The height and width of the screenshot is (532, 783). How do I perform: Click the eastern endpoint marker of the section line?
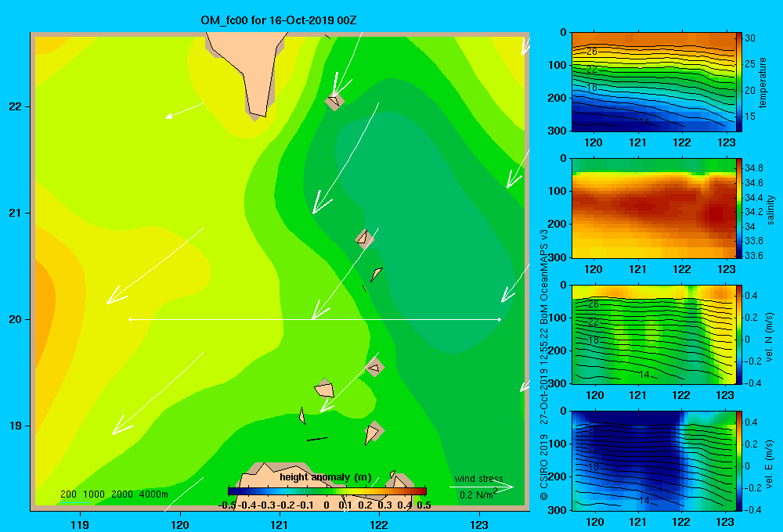pos(500,319)
